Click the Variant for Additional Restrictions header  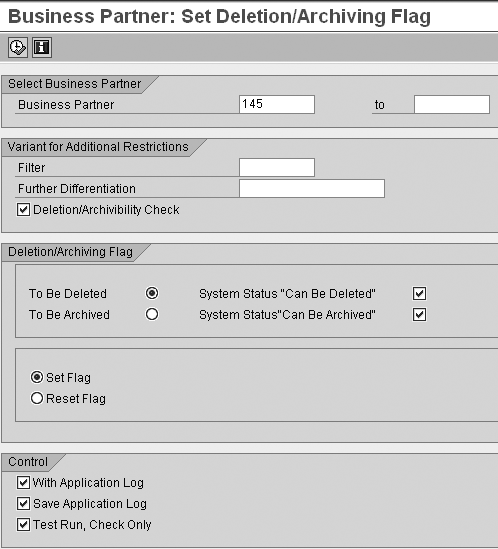tap(98, 147)
